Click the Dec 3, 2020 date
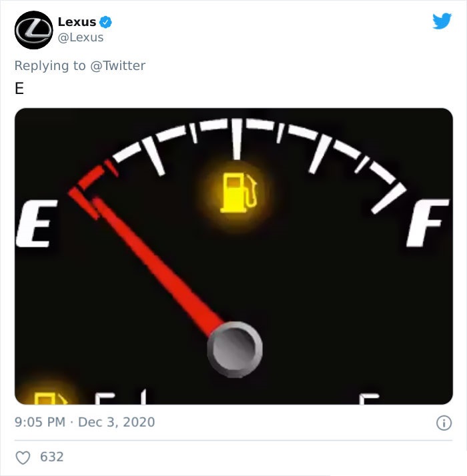Screen dimensions: 467x476 [x=116, y=422]
